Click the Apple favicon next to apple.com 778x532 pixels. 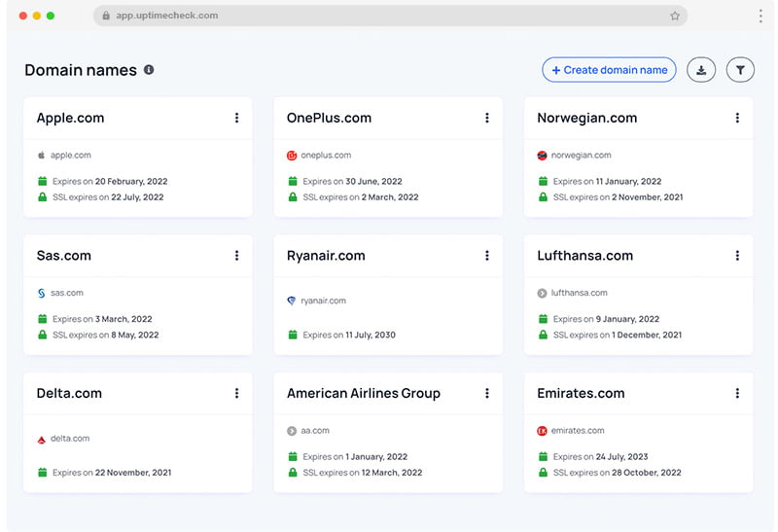click(42, 156)
